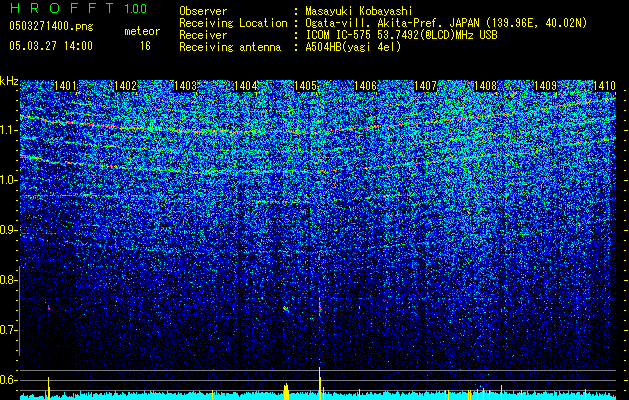Click the 1410 time marker
Image resolution: width=629 pixels, height=400 pixels.
pyautogui.click(x=604, y=86)
